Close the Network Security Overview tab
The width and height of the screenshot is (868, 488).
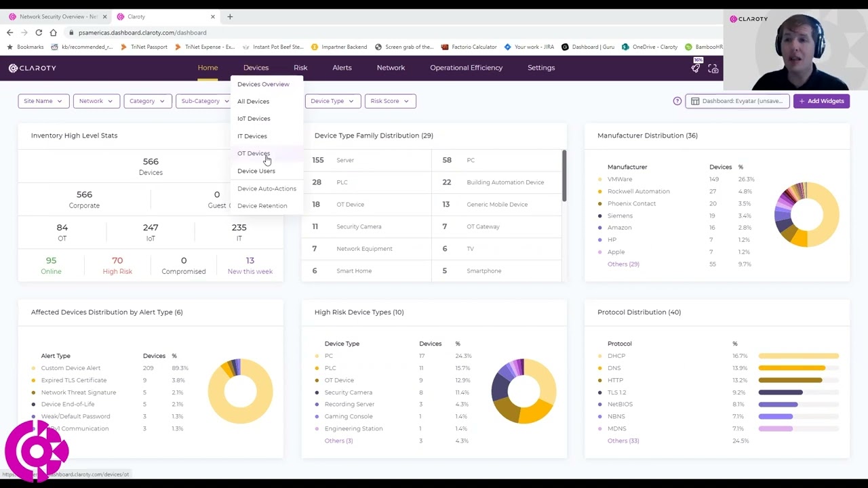[104, 16]
